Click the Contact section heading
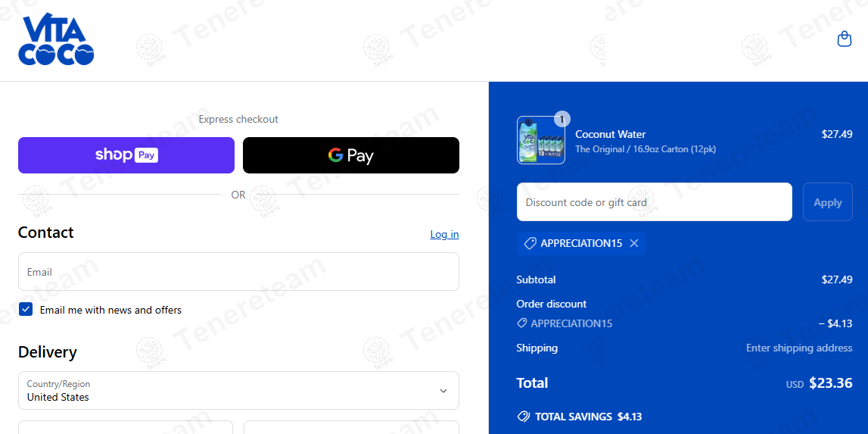The width and height of the screenshot is (868, 434). 46,233
